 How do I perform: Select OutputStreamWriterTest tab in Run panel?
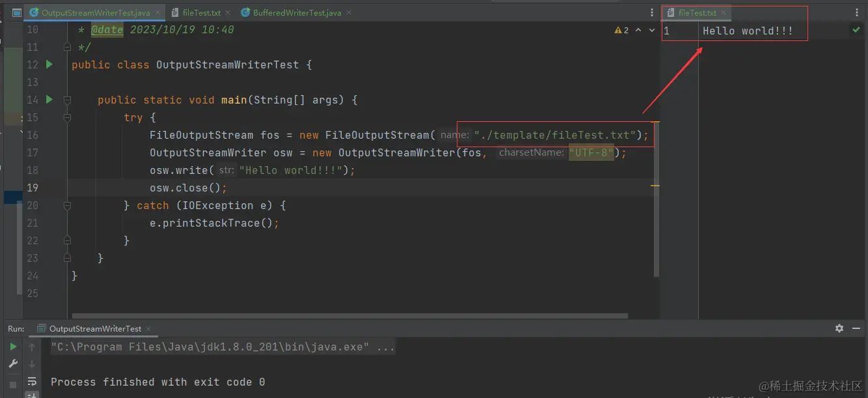pyautogui.click(x=95, y=329)
